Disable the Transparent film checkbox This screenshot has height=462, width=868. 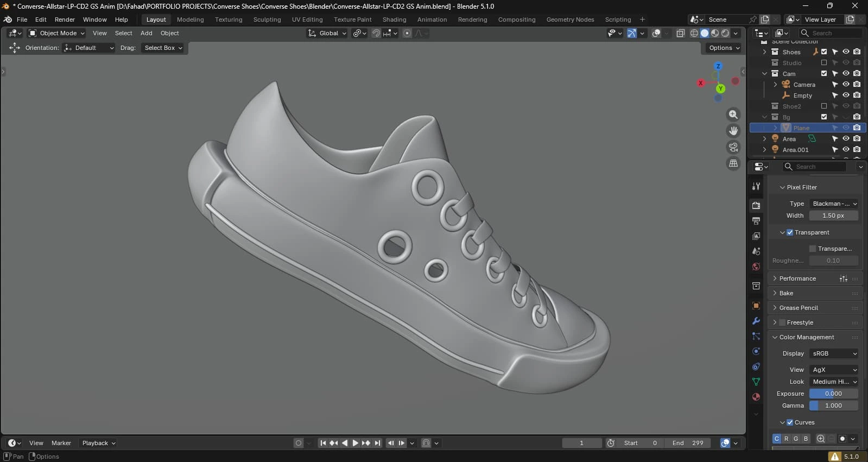790,232
